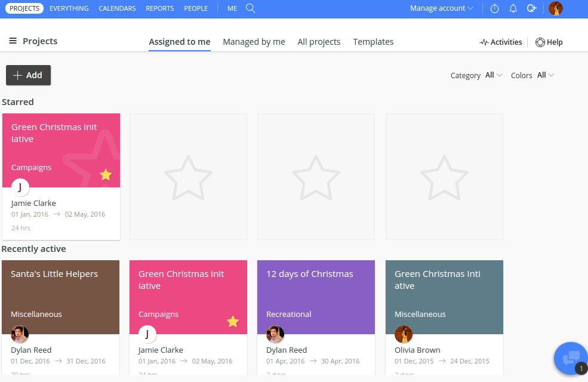The image size is (588, 382).
Task: Open chat using the blue bubble icon
Action: click(569, 358)
